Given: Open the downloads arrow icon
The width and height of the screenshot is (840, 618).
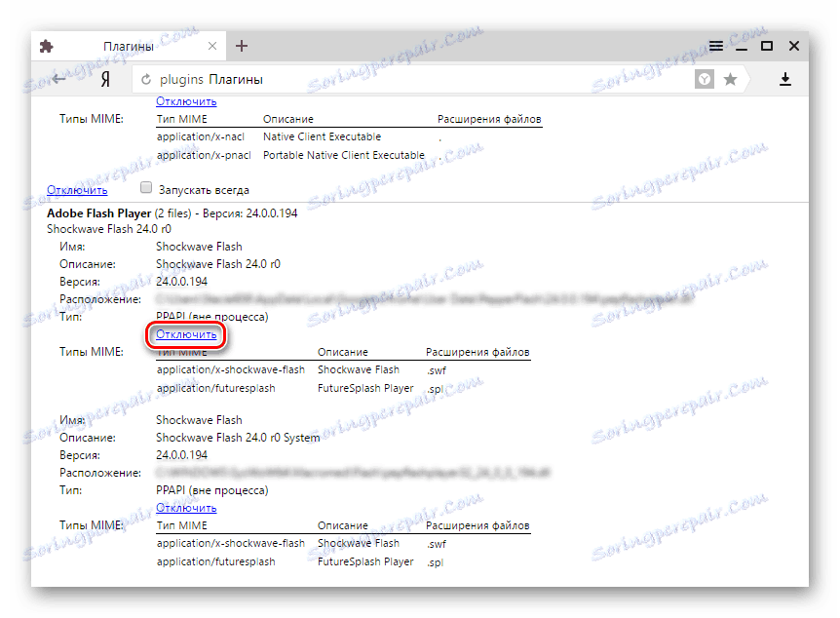Looking at the screenshot, I should coord(784,79).
